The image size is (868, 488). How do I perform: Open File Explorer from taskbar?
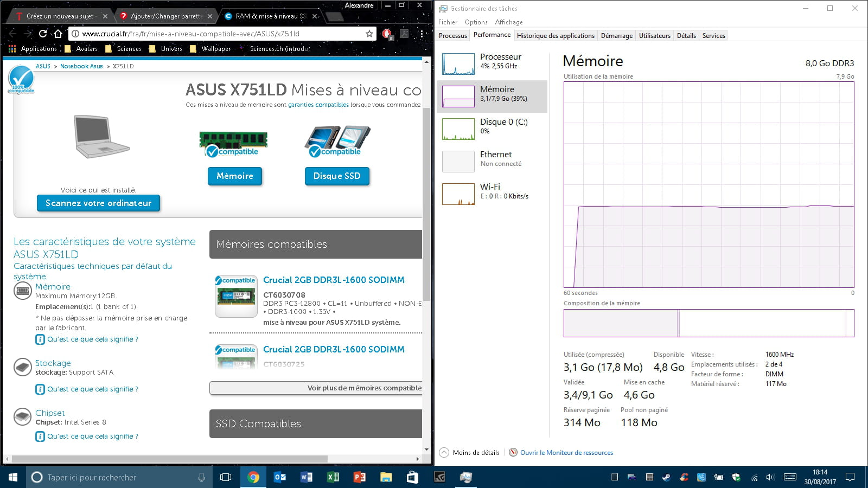[x=386, y=477]
